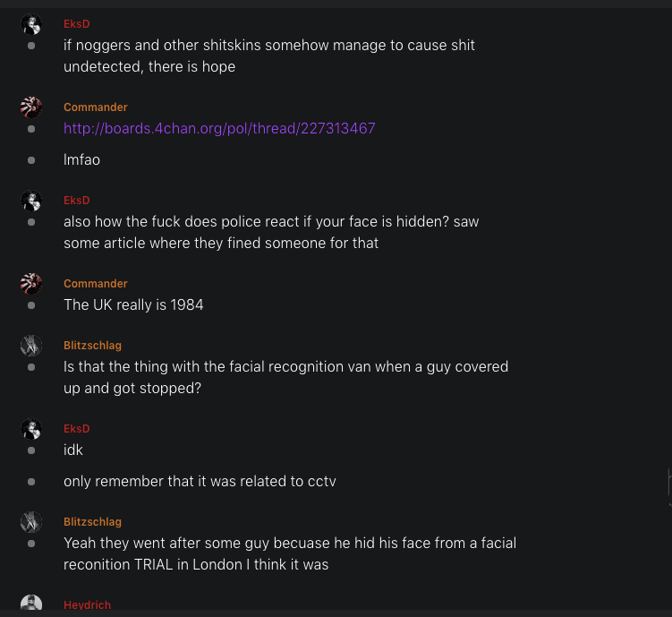Image resolution: width=672 pixels, height=617 pixels.
Task: Click EksD's avatar beside "there is hope" message
Action: tap(31, 25)
